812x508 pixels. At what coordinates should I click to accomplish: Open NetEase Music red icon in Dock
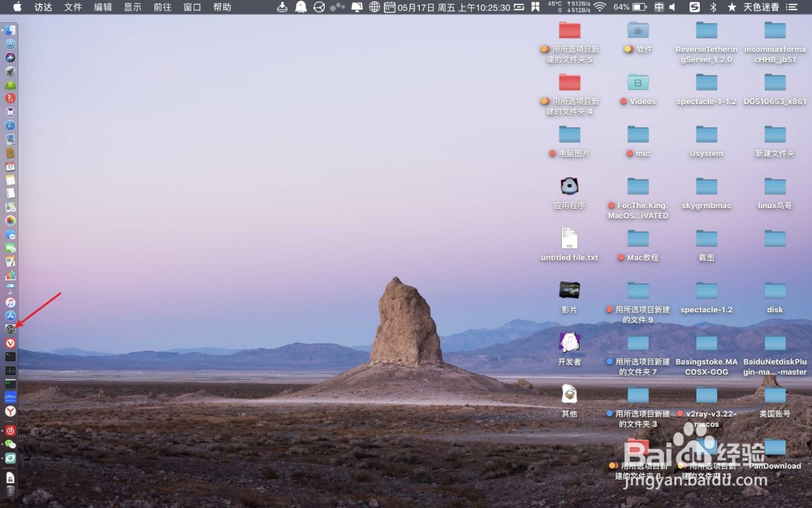11,430
